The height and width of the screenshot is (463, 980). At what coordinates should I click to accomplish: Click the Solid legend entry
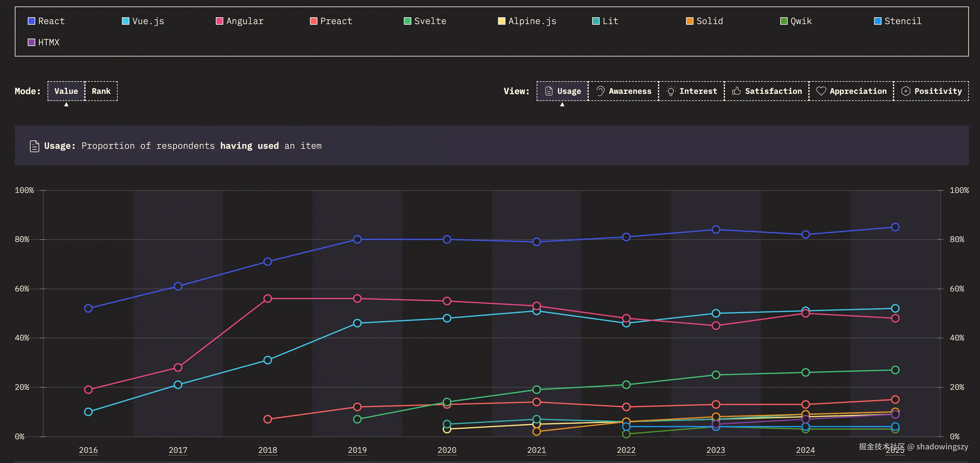709,21
